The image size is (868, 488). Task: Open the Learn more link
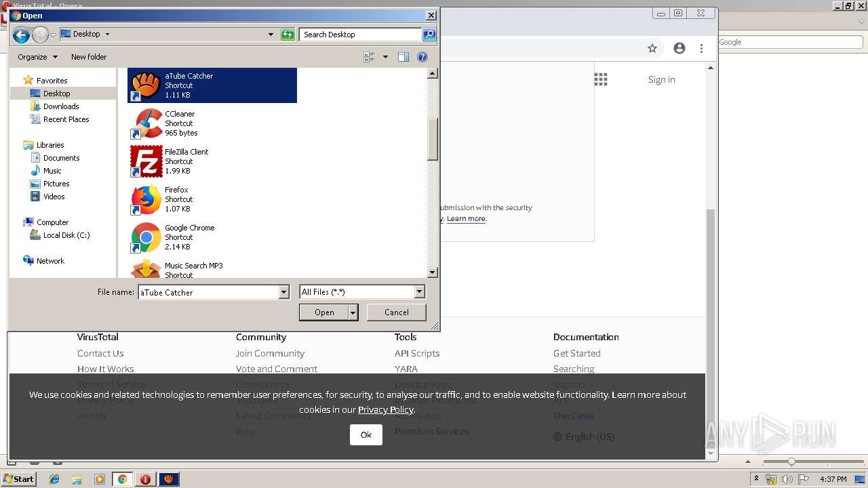pyautogui.click(x=467, y=219)
